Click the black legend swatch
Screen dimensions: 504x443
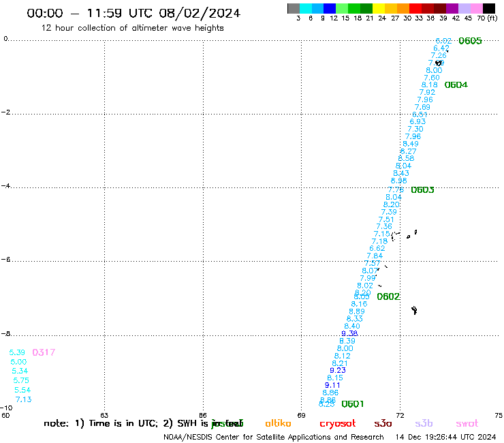(488, 8)
